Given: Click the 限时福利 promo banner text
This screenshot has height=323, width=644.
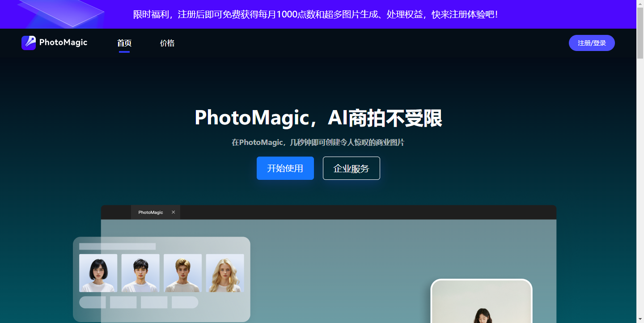Looking at the screenshot, I should click(316, 14).
